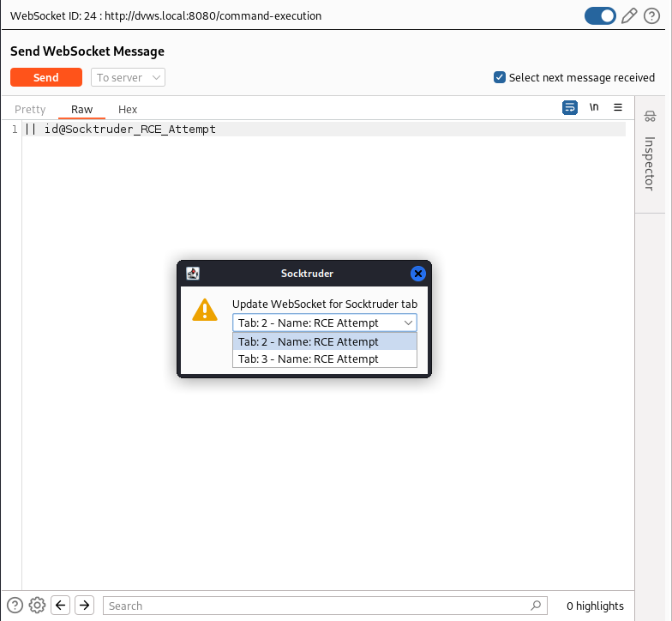Close the Socktruder dialog
The height and width of the screenshot is (621, 672).
[x=418, y=273]
